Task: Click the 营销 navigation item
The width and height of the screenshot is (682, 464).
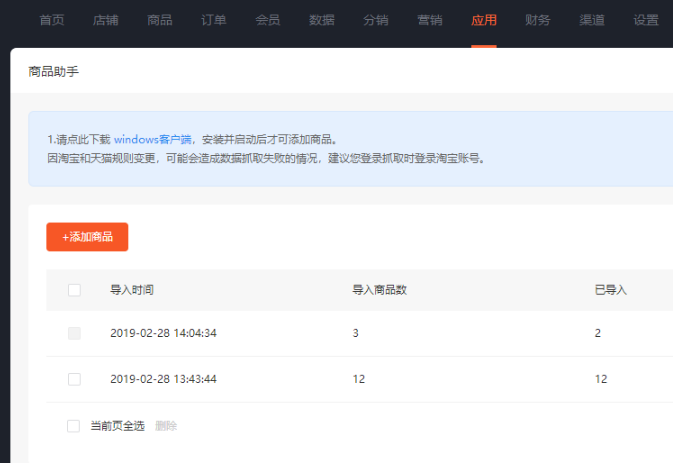Action: coord(430,20)
